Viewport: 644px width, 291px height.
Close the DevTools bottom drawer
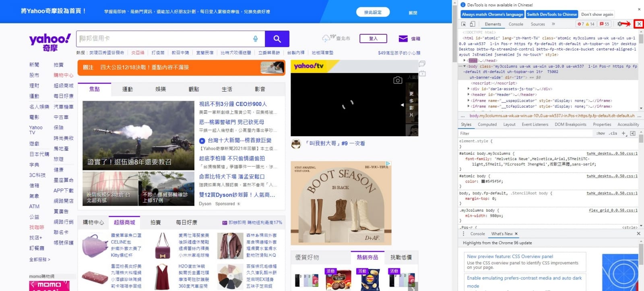pyautogui.click(x=638, y=234)
